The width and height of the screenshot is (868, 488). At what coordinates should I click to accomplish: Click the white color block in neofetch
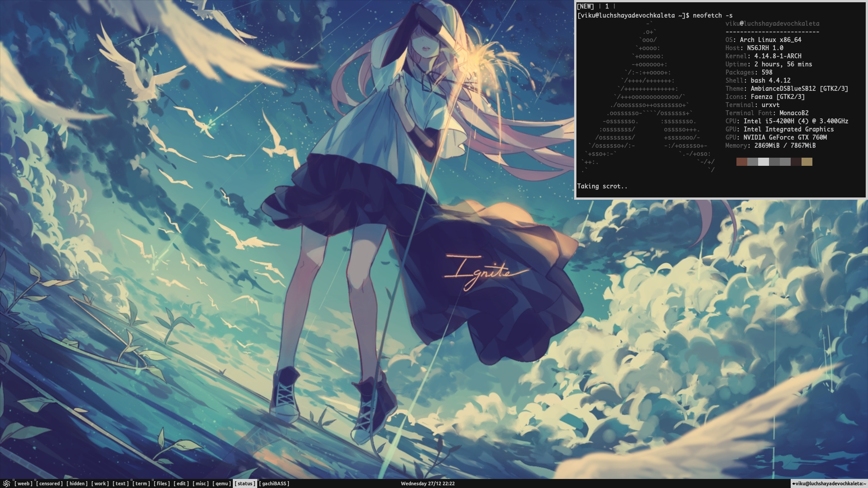coord(763,162)
